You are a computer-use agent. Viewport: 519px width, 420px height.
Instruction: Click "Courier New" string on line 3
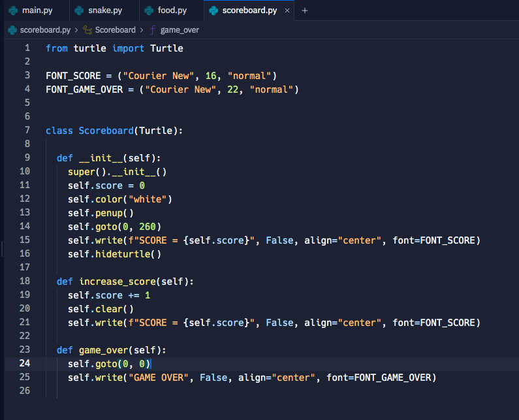tap(158, 76)
